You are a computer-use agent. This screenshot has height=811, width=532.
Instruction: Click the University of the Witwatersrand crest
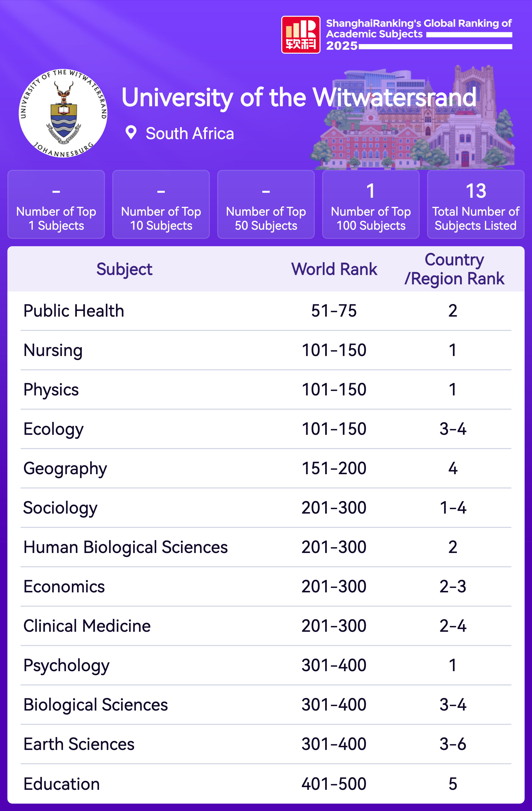63,113
